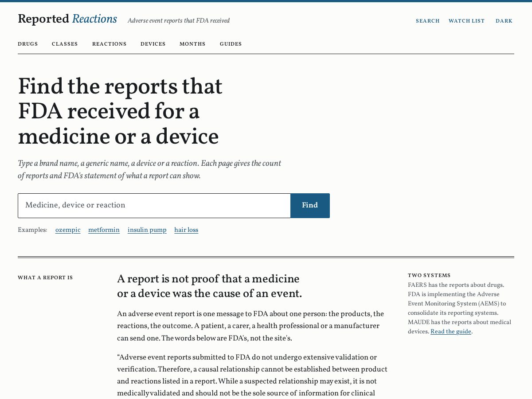Click the 'A report is not proof' subheading
This screenshot has width=532, height=399.
(x=209, y=286)
